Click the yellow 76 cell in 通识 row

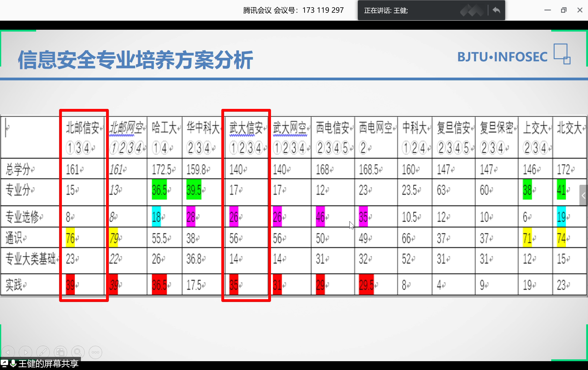[x=70, y=238]
